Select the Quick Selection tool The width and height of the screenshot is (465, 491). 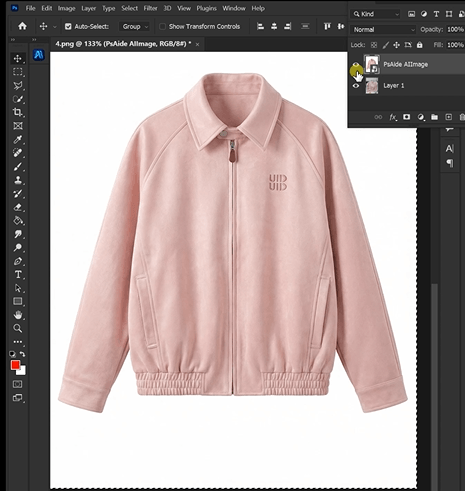pyautogui.click(x=18, y=99)
